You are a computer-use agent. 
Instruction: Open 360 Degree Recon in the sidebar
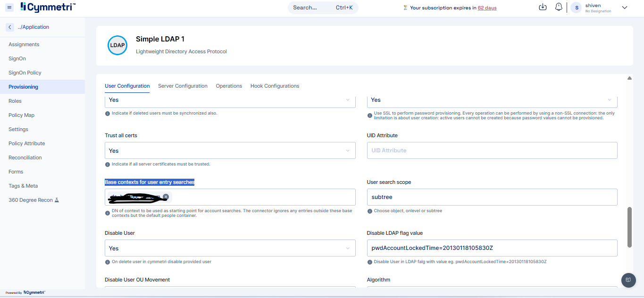pos(42,200)
